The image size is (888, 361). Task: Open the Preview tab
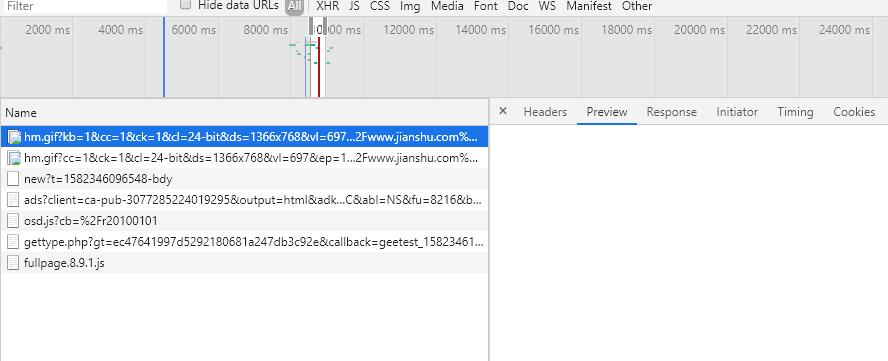[x=607, y=112]
